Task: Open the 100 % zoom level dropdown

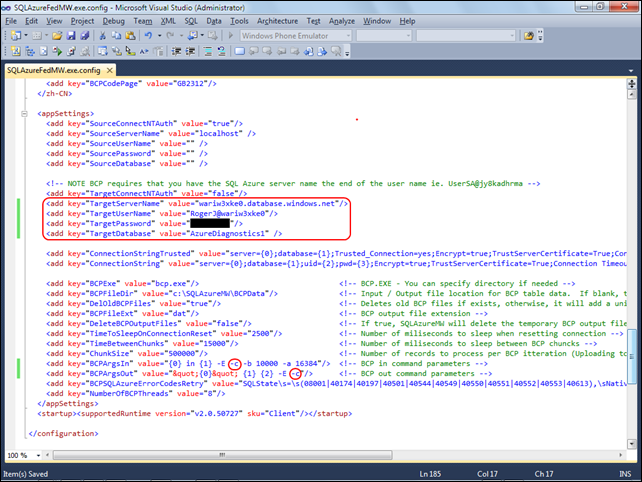Action: coord(38,455)
